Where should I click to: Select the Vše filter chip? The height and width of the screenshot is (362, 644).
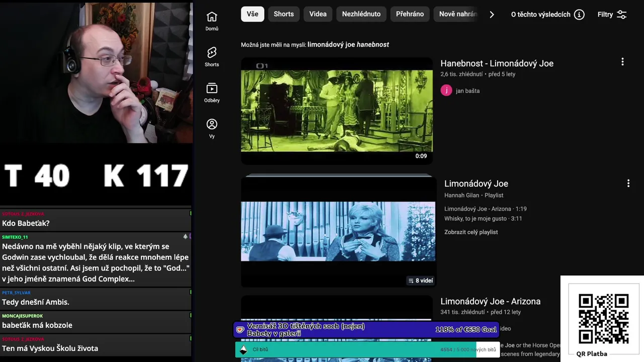253,14
